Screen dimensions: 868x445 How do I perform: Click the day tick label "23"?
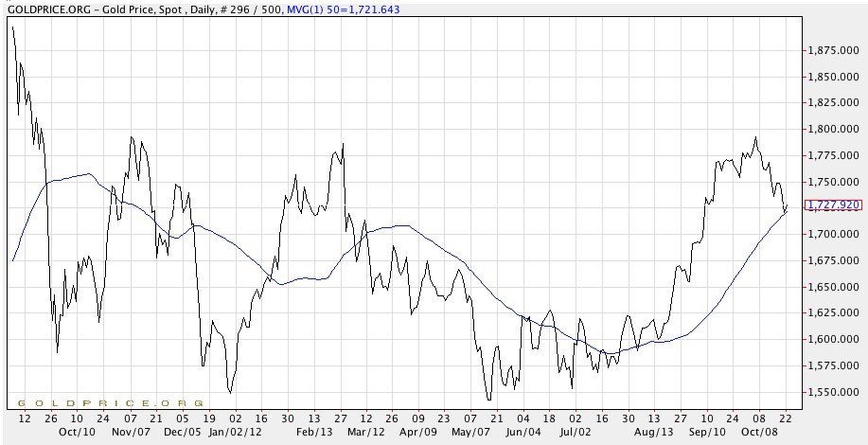click(445, 419)
